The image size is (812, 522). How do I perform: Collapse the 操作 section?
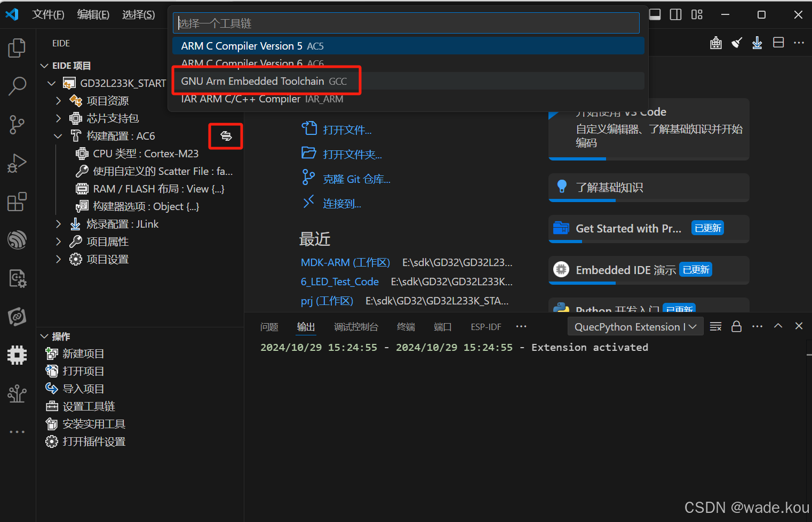coord(45,336)
